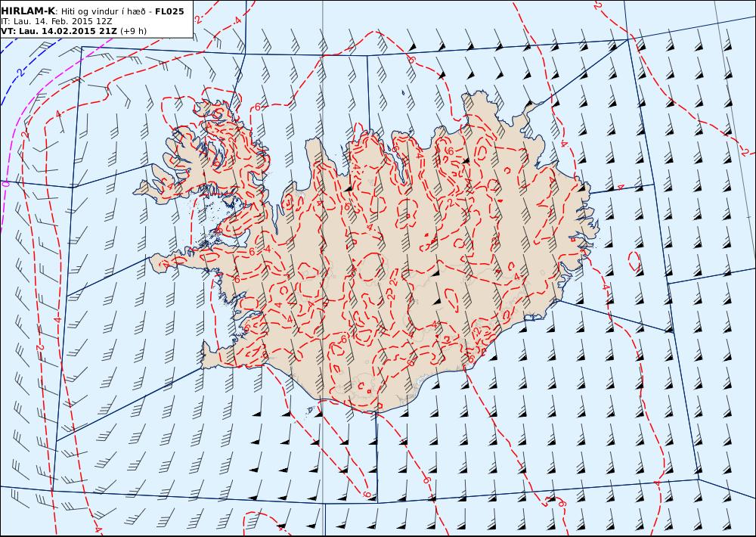Click the magenta 0 isotherm label

(x=6, y=185)
